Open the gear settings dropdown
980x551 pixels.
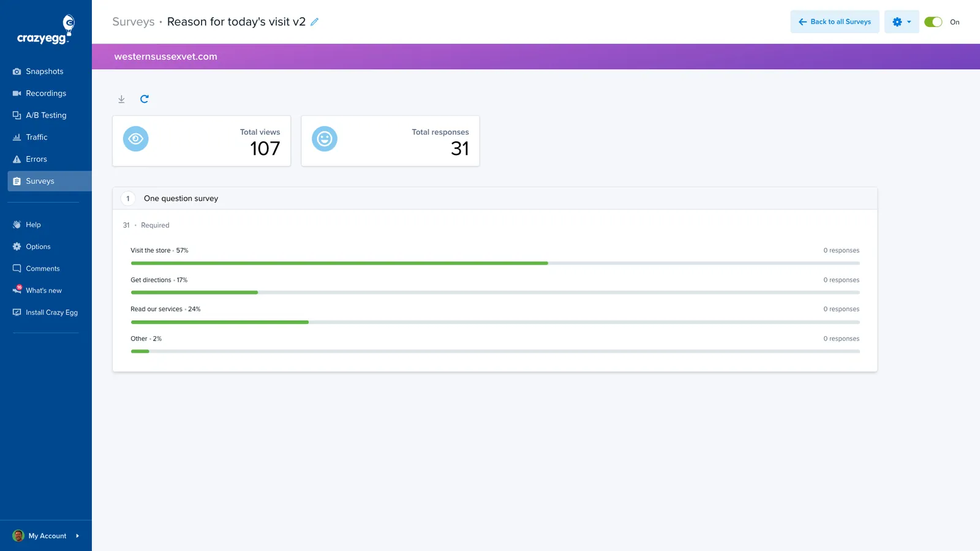(x=902, y=22)
